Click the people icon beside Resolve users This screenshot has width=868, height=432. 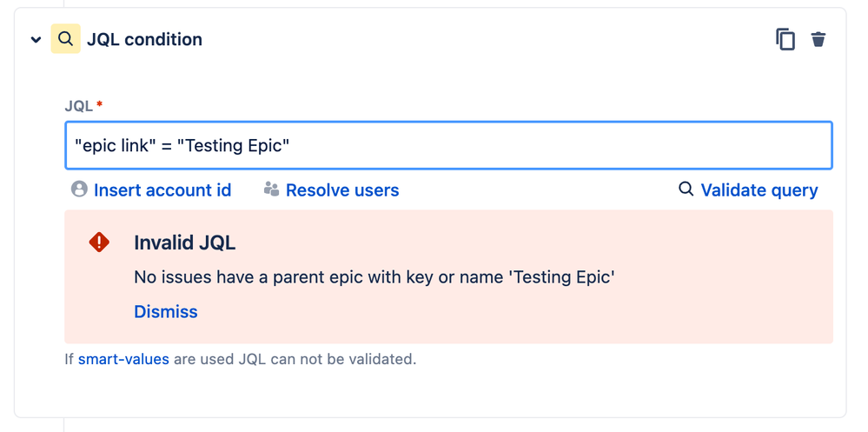pos(271,189)
